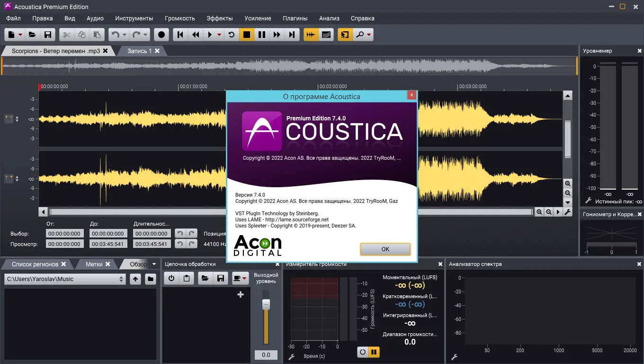Image resolution: width=644 pixels, height=364 pixels.
Task: Fast forward the playback
Action: [277, 35]
